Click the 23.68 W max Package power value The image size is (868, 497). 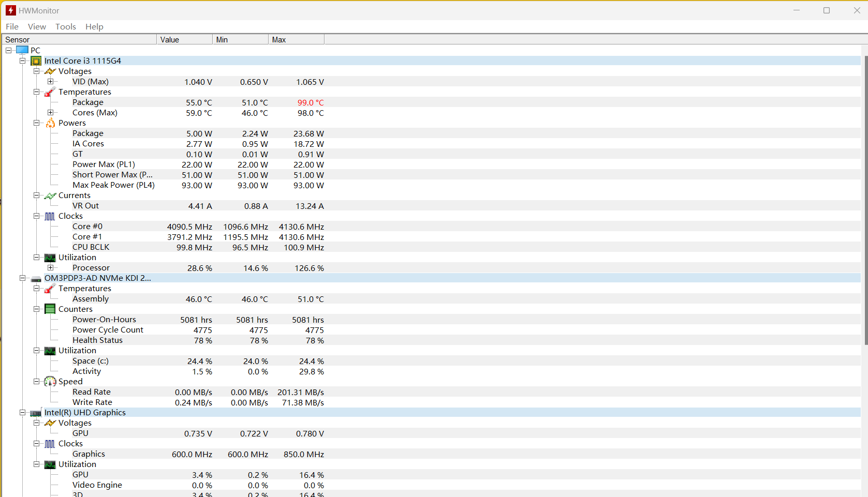click(308, 134)
